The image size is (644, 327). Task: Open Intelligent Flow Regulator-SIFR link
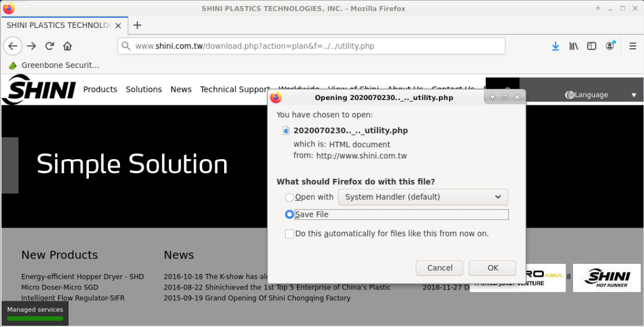tap(73, 298)
